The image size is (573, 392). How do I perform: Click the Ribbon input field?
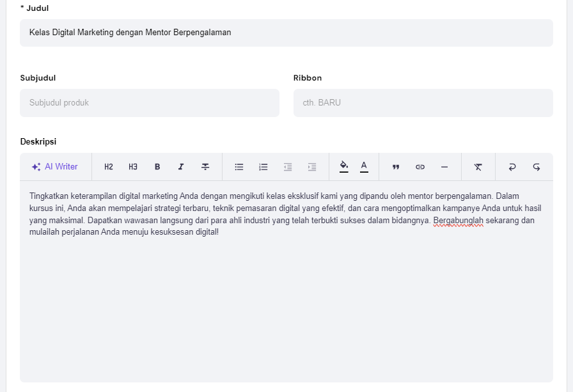point(423,102)
